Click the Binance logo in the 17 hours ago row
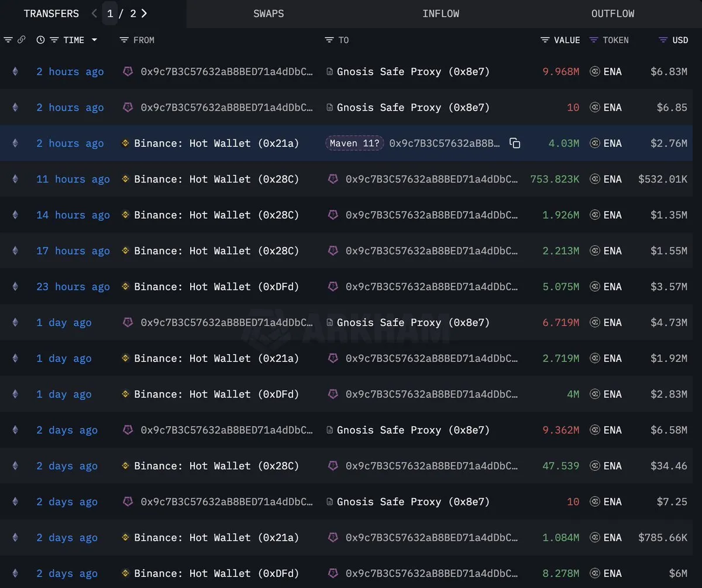702x588 pixels. click(x=125, y=251)
